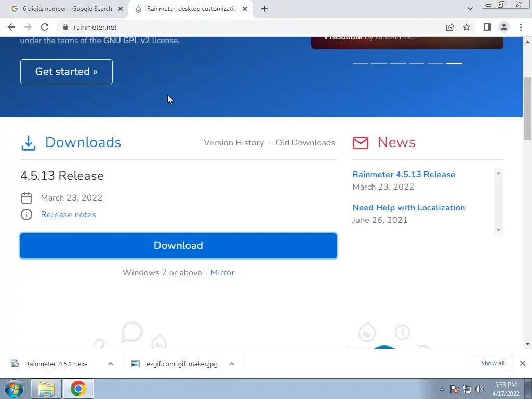Click the page scrollbar thumb
The image size is (532, 399).
(528, 108)
